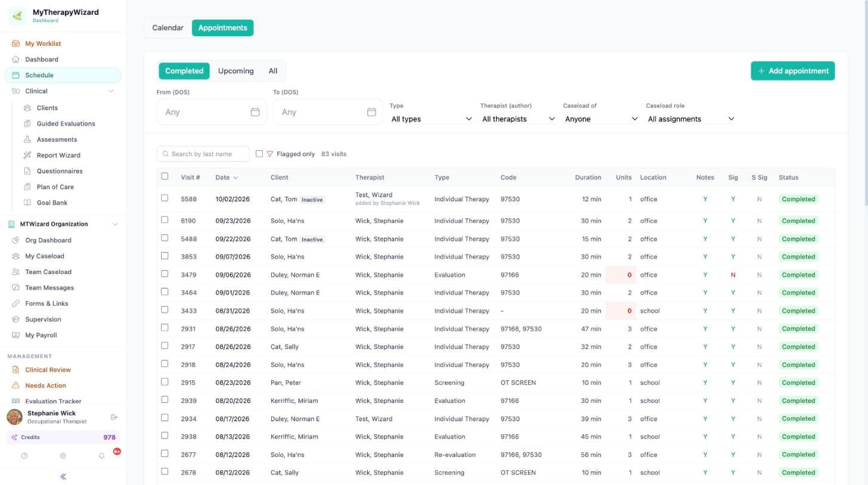This screenshot has width=868, height=485.
Task: Open the All assignments dropdown
Action: point(691,119)
